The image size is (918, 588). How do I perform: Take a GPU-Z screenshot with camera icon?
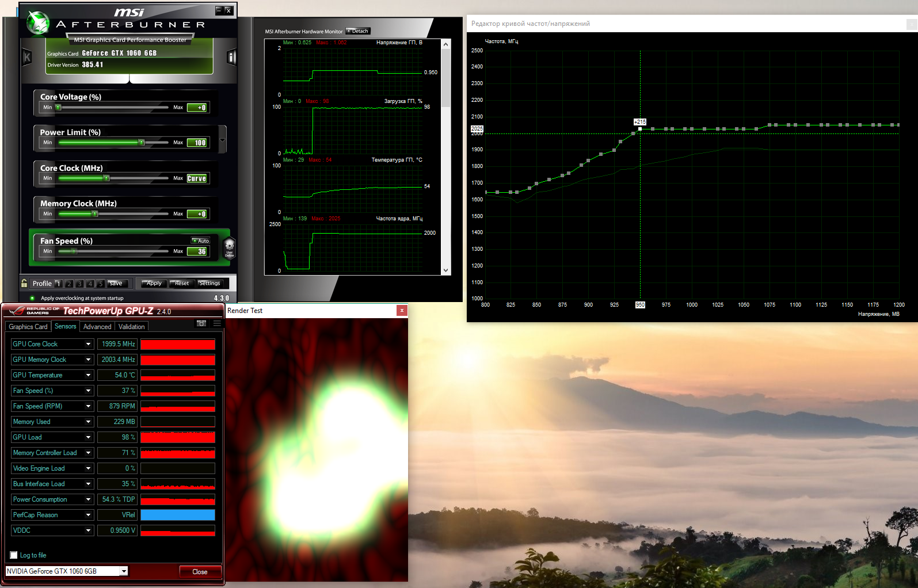(x=201, y=323)
